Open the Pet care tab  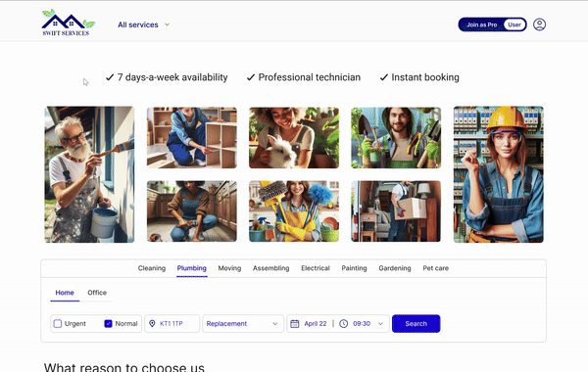click(x=436, y=268)
